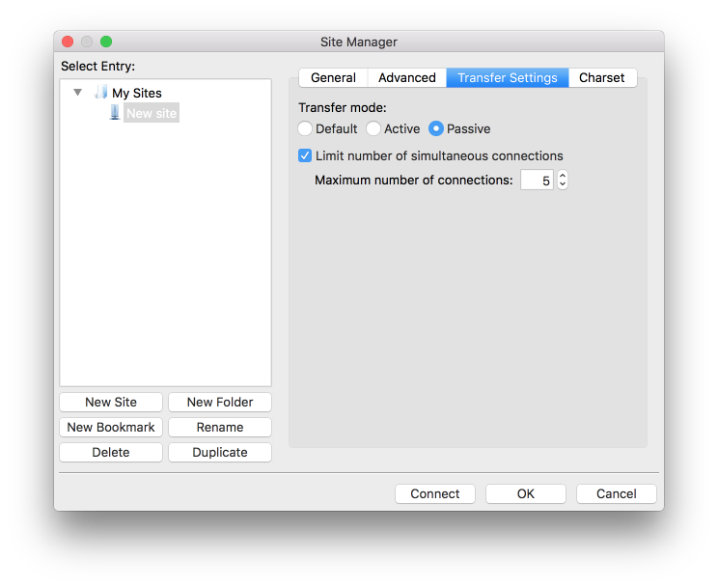Click the maximum connections number field
The width and height of the screenshot is (718, 588).
pos(537,181)
